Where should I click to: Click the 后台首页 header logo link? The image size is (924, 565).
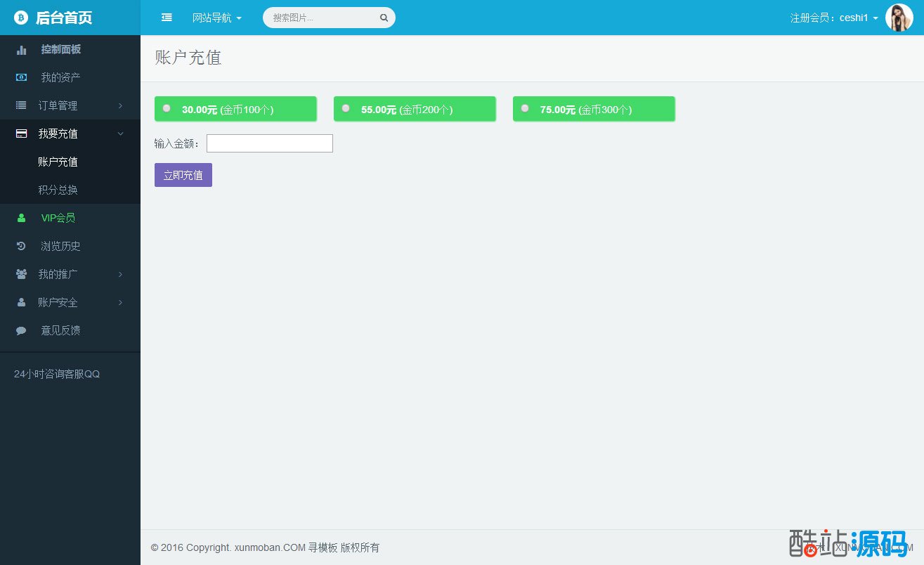coord(63,18)
